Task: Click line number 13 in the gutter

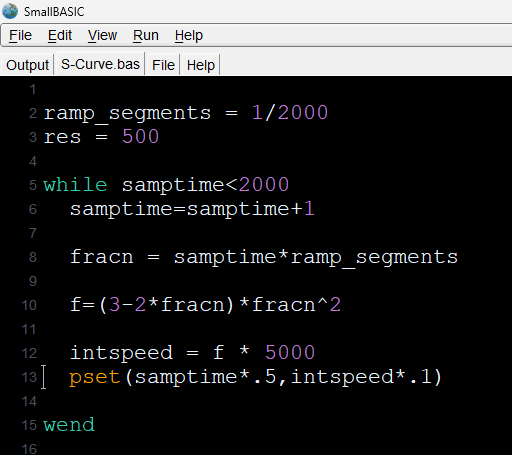Action: 29,377
